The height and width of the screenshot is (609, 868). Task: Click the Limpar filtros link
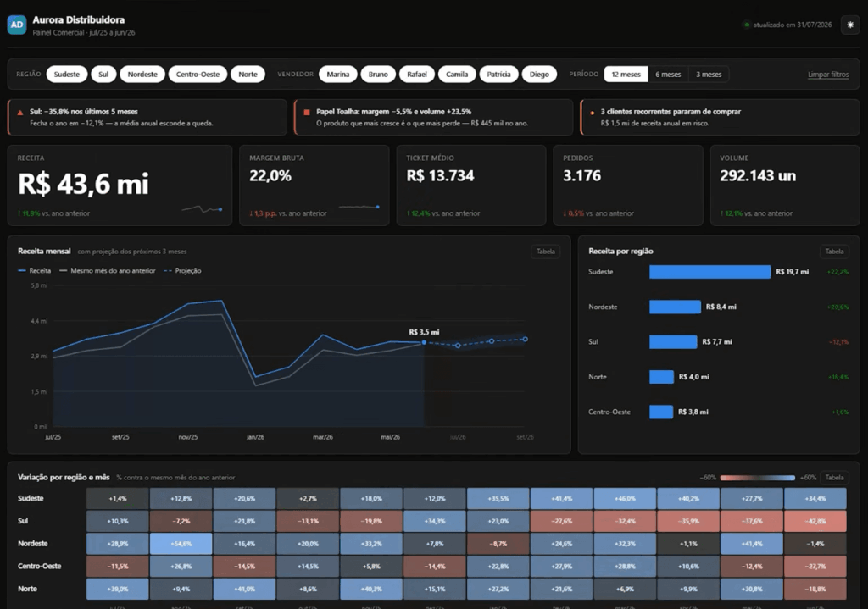point(828,75)
